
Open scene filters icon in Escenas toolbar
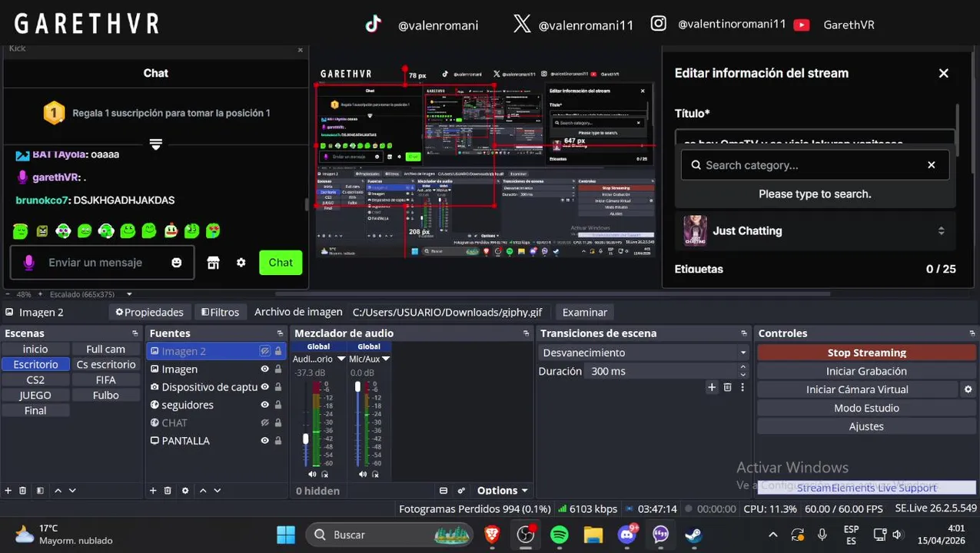point(40,490)
